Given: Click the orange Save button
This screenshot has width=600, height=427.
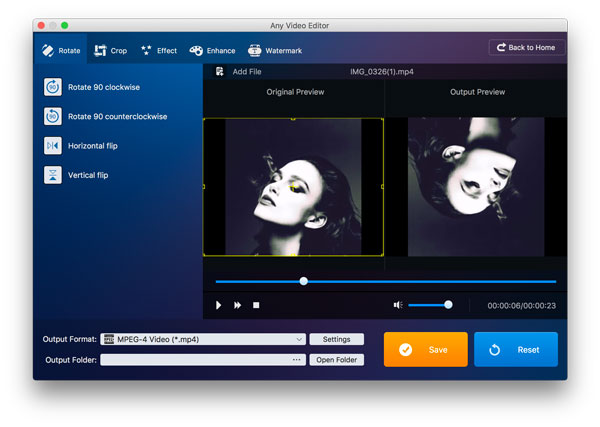Looking at the screenshot, I should [x=426, y=350].
